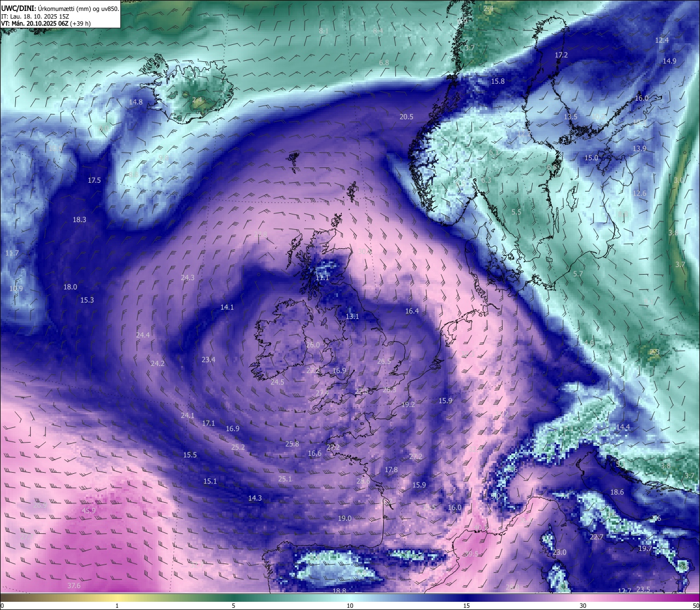Click the 20.5 value in the Norwegian Sea
The width and height of the screenshot is (700, 610).
click(x=406, y=117)
